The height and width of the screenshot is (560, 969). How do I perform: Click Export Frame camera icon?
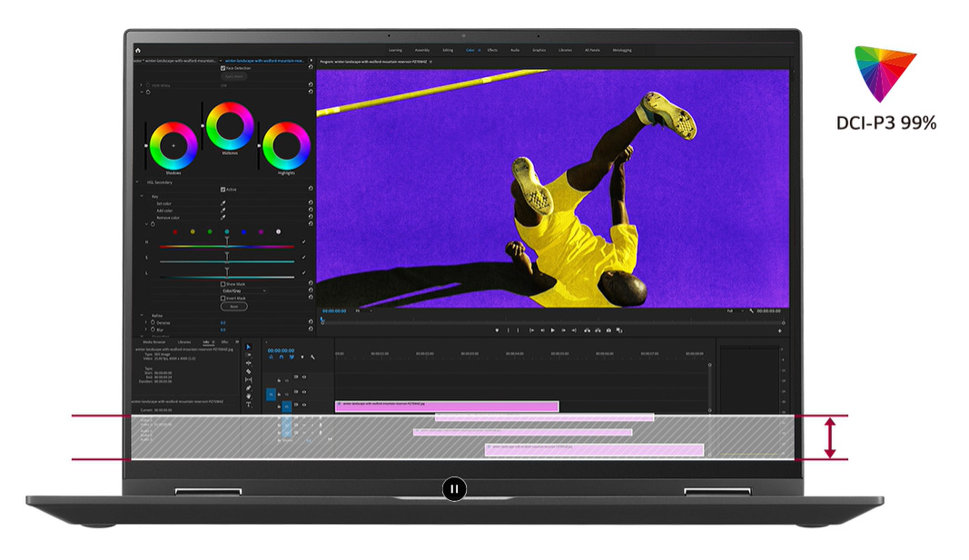tap(608, 330)
